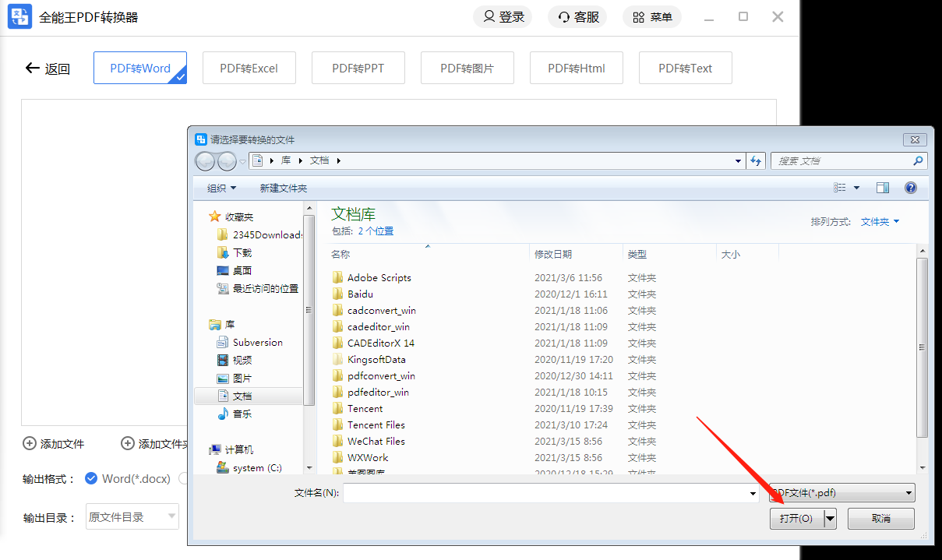This screenshot has height=560, width=942.
Task: Open the application menu grid button
Action: coord(652,17)
